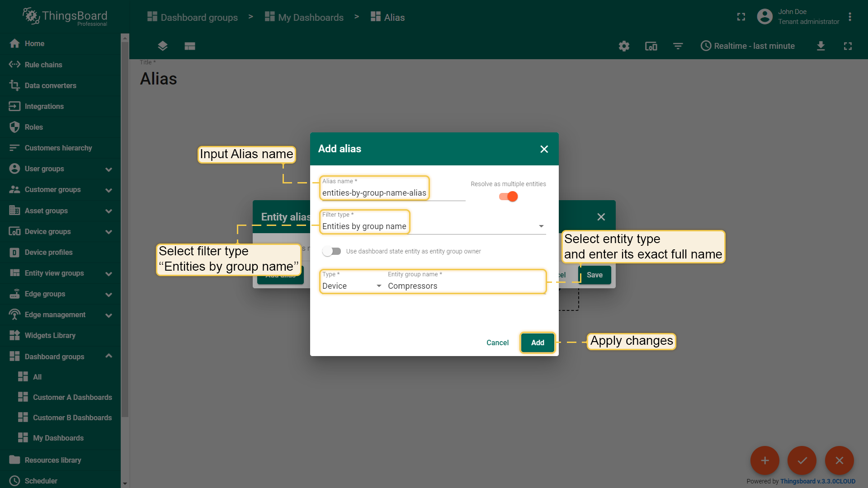The height and width of the screenshot is (488, 868).
Task: Toggle Resolve as multiple entities switch
Action: pos(508,197)
